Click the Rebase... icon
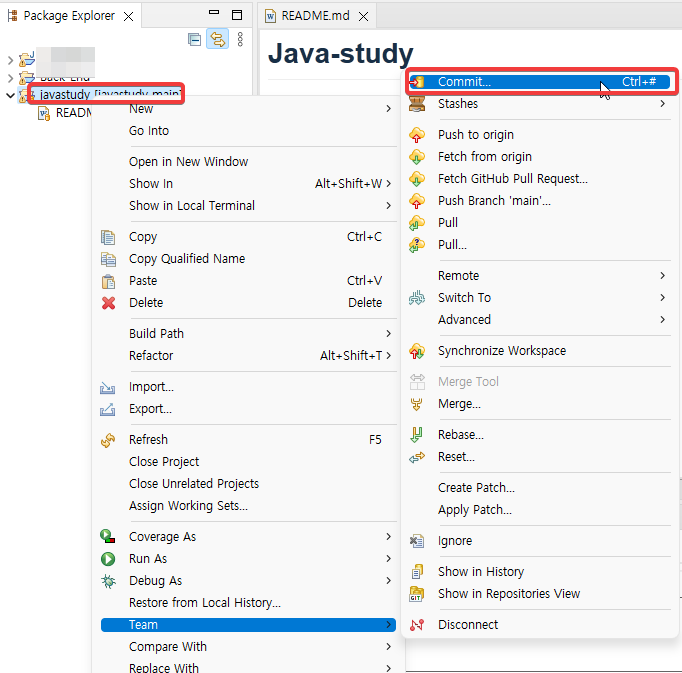Image resolution: width=682 pixels, height=673 pixels. pos(417,435)
